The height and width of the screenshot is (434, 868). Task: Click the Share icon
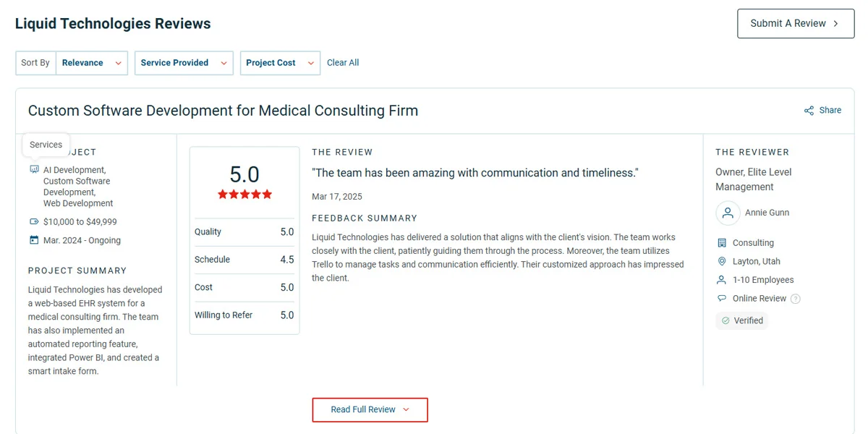click(x=809, y=111)
